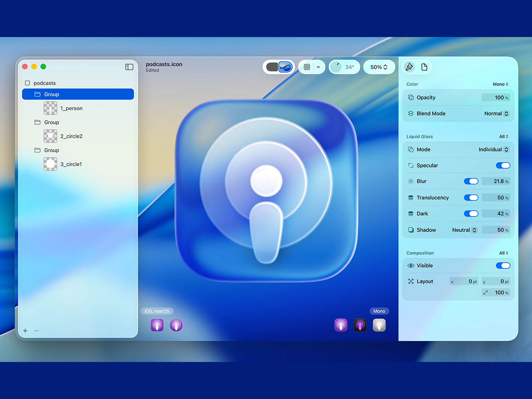
Task: Open the document inspector icon
Action: 424,67
